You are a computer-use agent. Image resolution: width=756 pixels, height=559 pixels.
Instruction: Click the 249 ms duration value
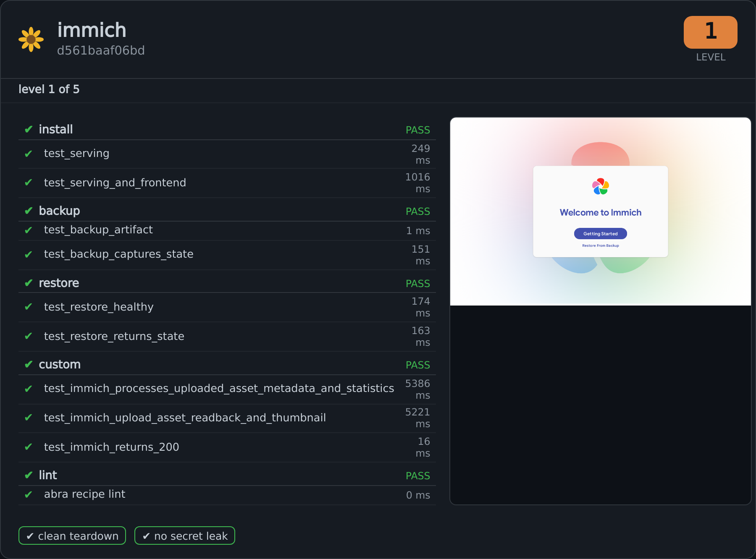pos(421,154)
